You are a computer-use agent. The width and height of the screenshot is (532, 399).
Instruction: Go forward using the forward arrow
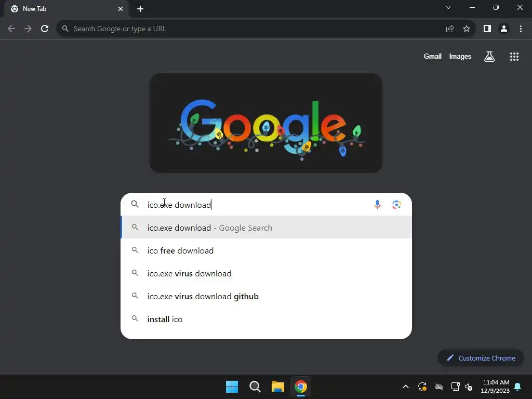tap(28, 29)
